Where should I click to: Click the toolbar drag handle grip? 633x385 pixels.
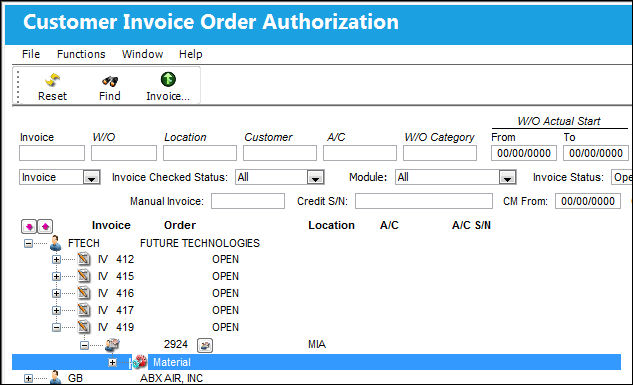click(18, 86)
